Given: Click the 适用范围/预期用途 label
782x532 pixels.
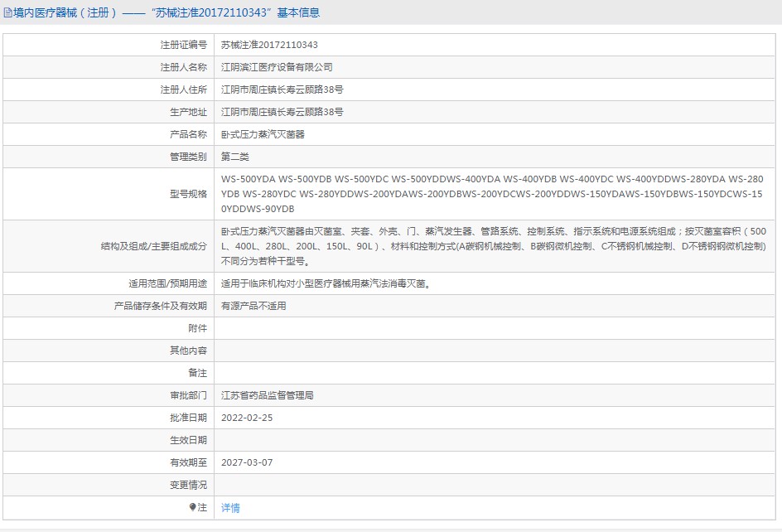Looking at the screenshot, I should point(167,283).
